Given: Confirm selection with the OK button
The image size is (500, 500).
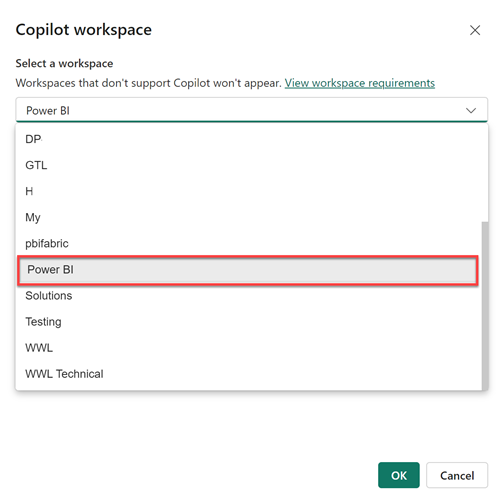Looking at the screenshot, I should click(x=399, y=475).
